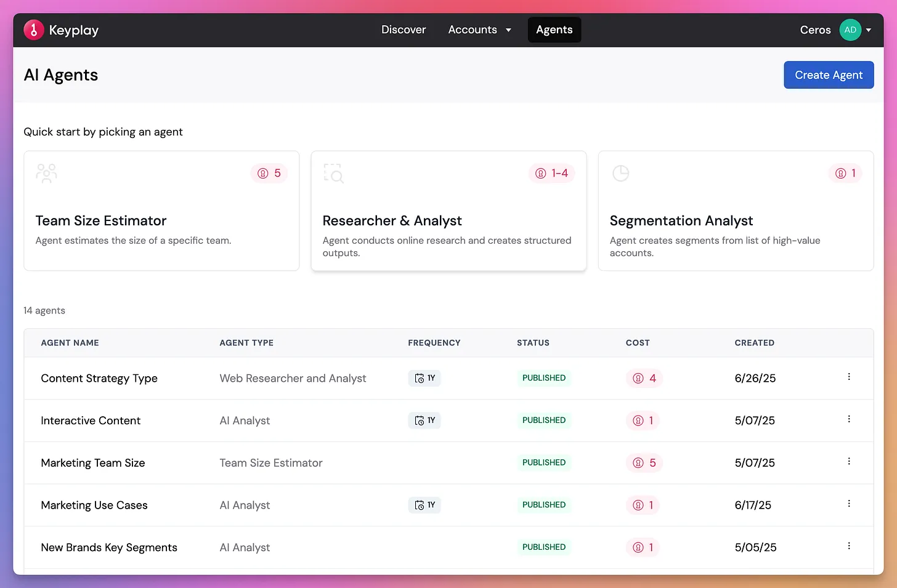Open the Ceros account dropdown arrow
The width and height of the screenshot is (897, 588).
coord(869,30)
